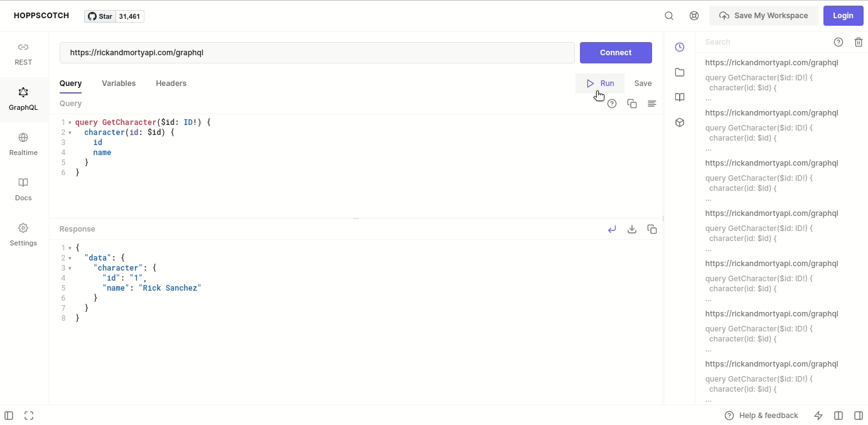Viewport: 868px width, 425px height.
Task: Toggle the right sidebar in the footer
Action: pos(859,416)
